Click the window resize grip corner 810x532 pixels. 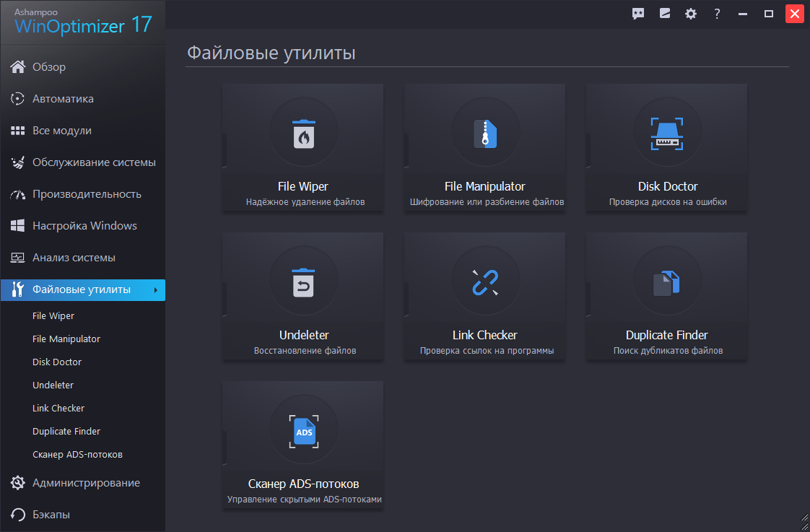(x=804, y=523)
